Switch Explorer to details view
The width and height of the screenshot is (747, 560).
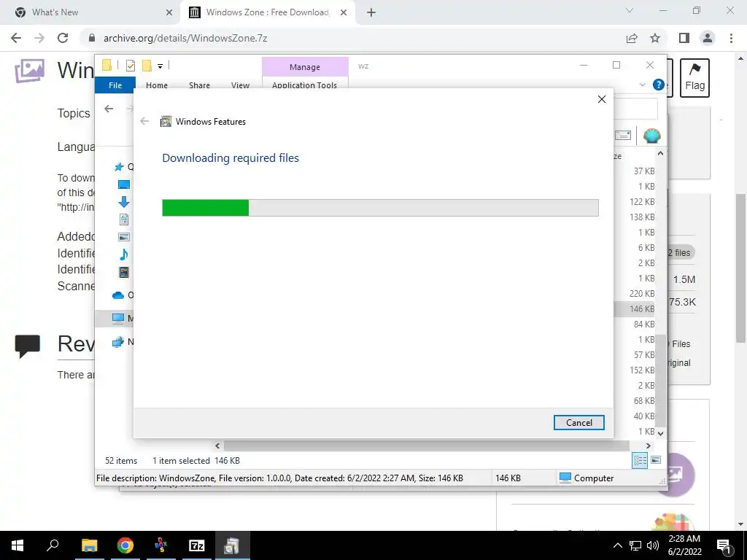pyautogui.click(x=640, y=460)
